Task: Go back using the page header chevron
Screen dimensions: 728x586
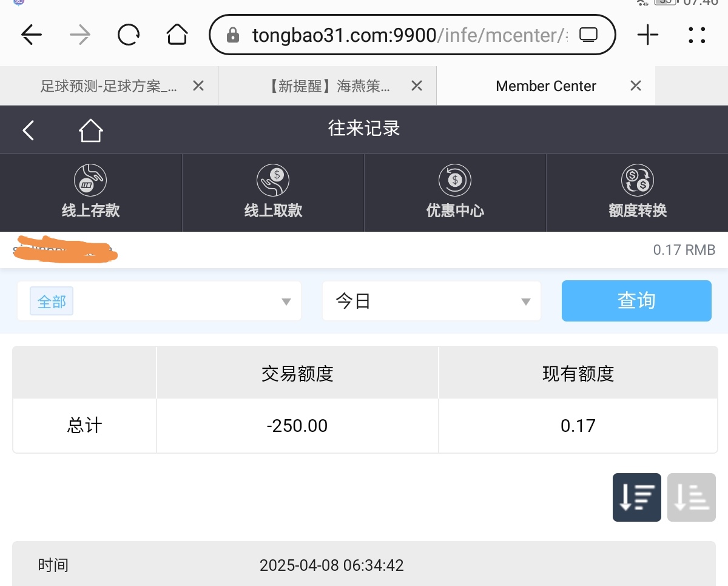Action: [x=29, y=130]
